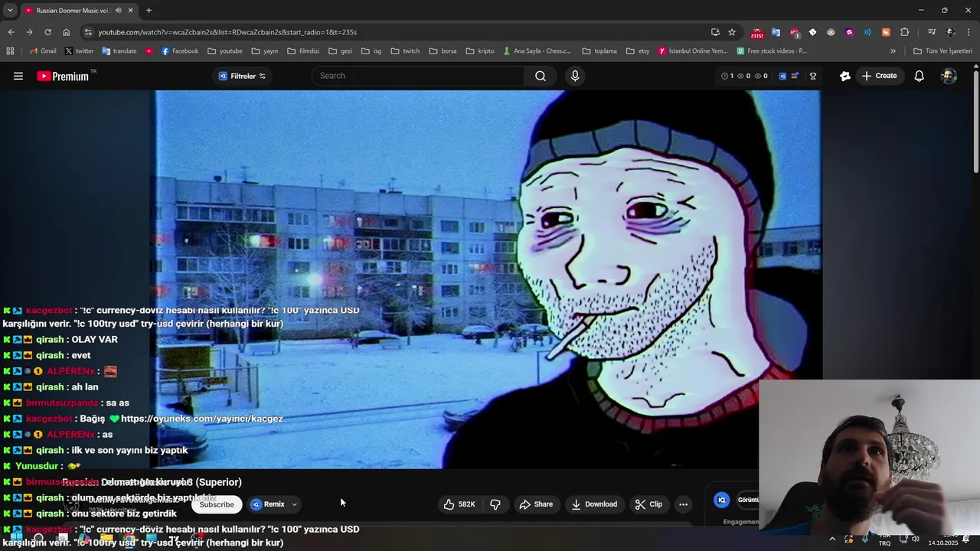Open the YouTube guide hamburger menu

point(18,76)
